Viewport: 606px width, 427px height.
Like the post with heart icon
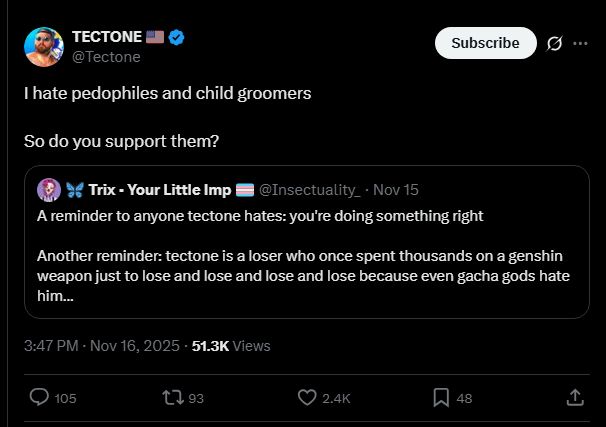pyautogui.click(x=308, y=397)
